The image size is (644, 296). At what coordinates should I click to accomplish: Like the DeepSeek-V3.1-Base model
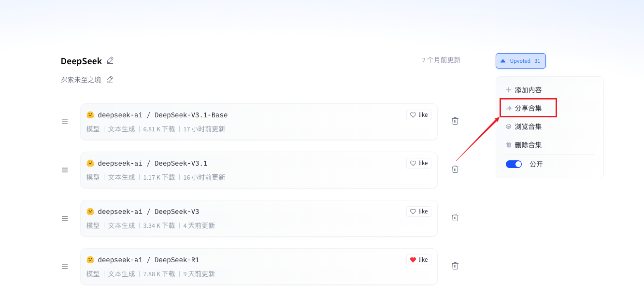(419, 115)
